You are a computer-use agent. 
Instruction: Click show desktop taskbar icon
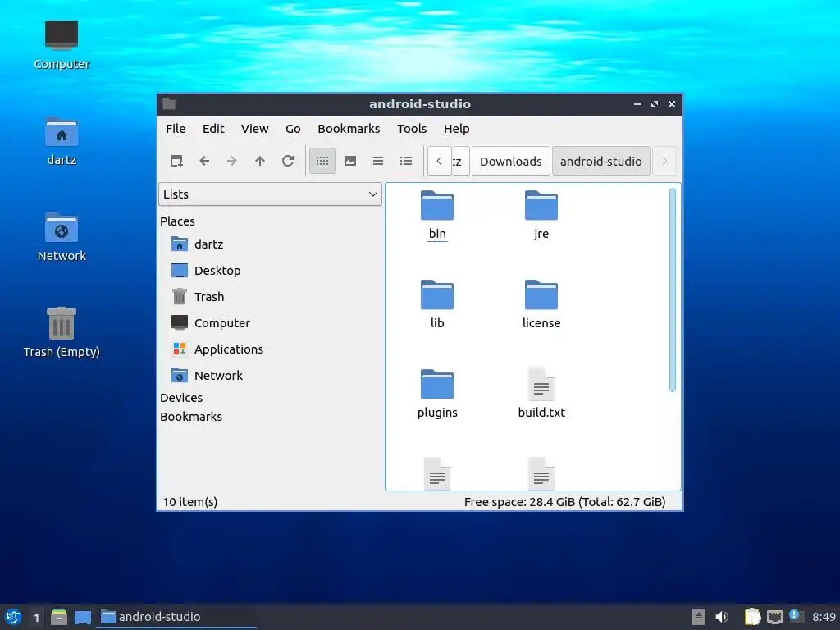[83, 617]
